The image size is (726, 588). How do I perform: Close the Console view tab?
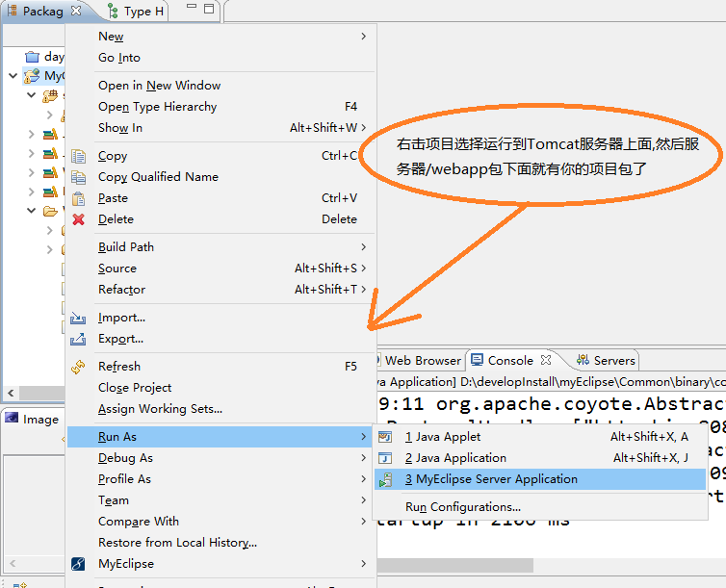tap(546, 360)
